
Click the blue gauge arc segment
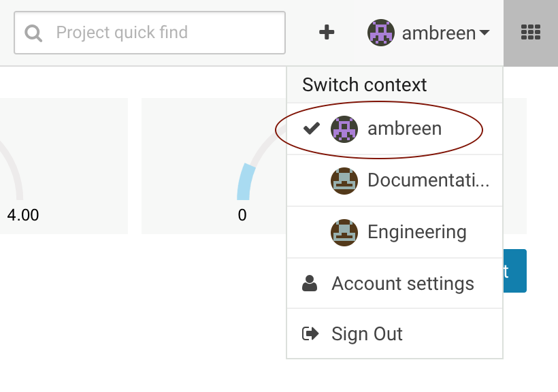click(245, 182)
